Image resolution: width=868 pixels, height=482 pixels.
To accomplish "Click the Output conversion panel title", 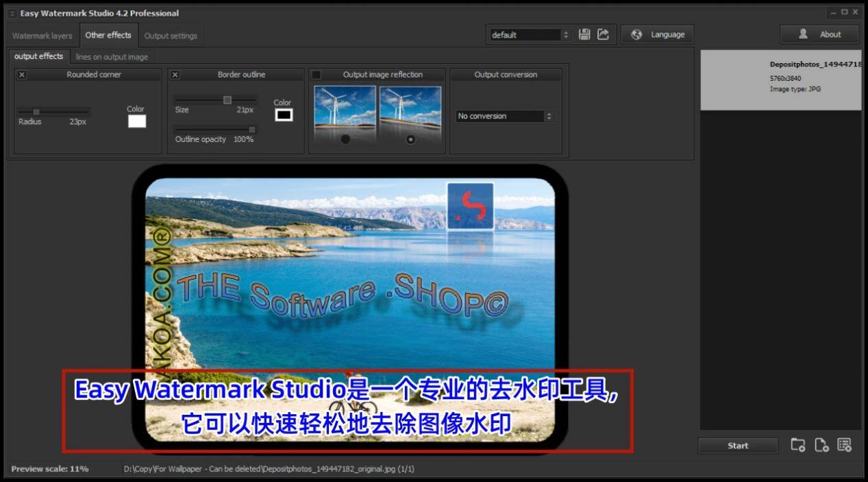I will click(506, 75).
